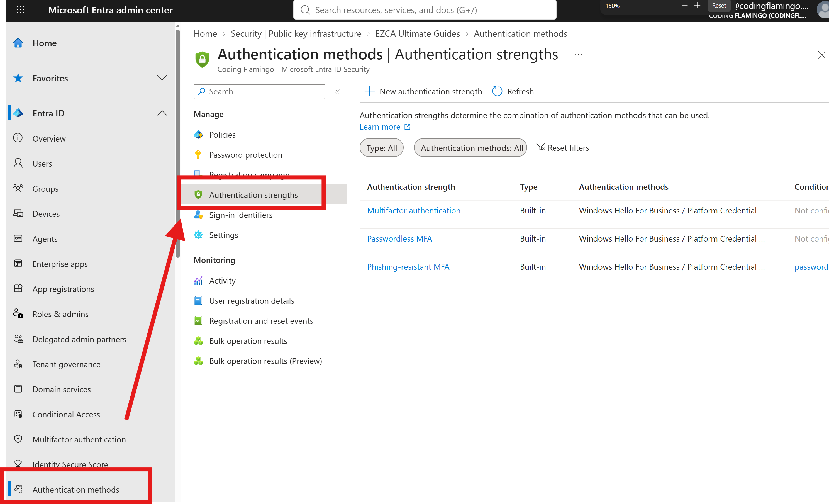829x504 pixels.
Task: Collapse the Manage menu with double chevron
Action: point(337,91)
